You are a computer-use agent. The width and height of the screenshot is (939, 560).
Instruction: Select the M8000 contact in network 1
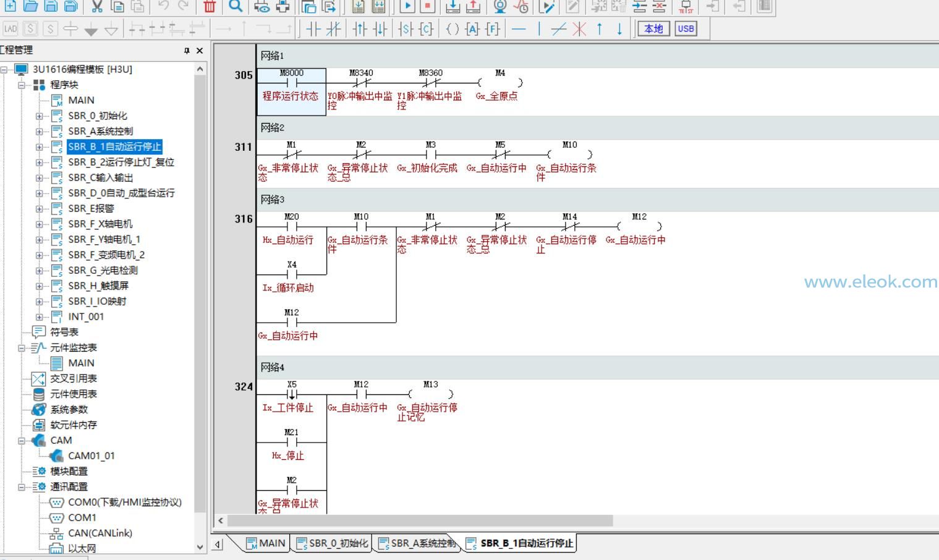pos(291,91)
